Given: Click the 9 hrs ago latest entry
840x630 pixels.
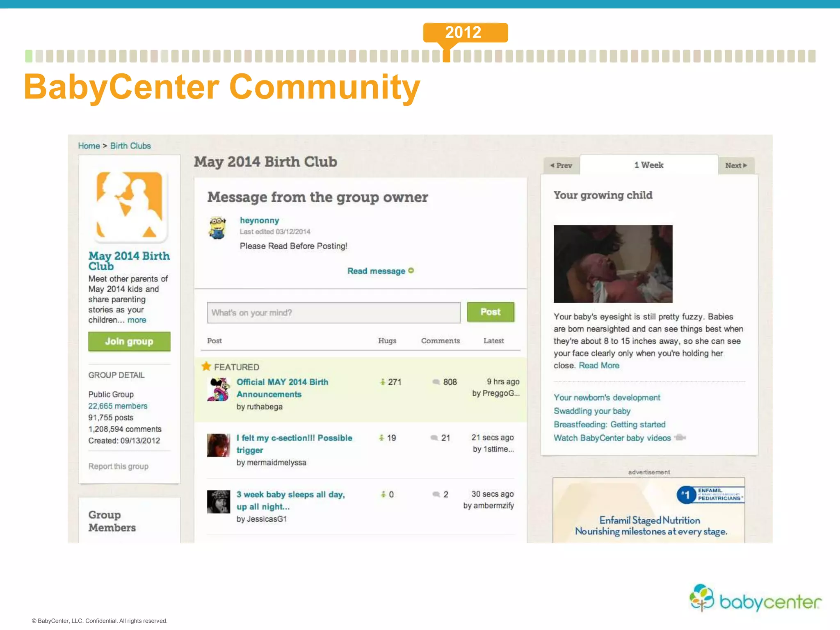Looking at the screenshot, I should point(503,381).
